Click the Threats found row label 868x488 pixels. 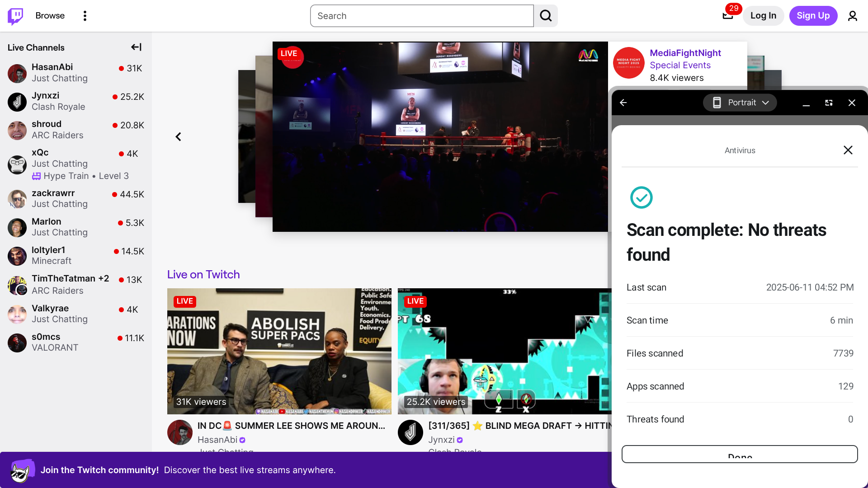(x=655, y=419)
